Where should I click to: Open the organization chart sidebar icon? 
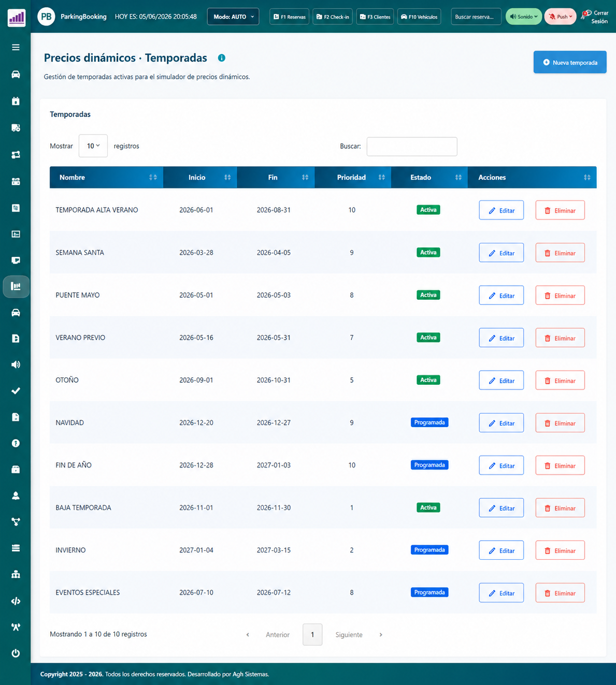coord(16,574)
